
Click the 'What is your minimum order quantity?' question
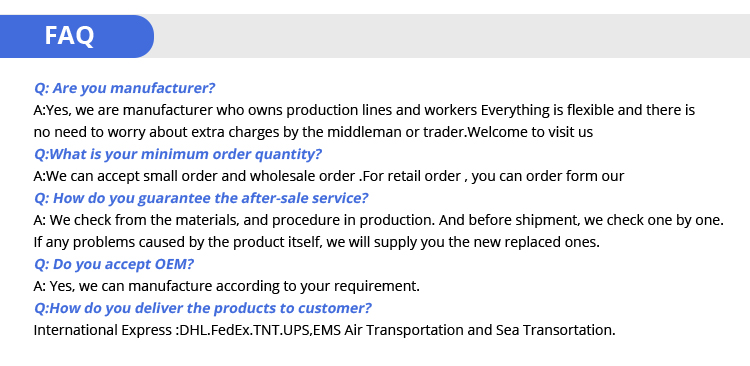(x=178, y=155)
